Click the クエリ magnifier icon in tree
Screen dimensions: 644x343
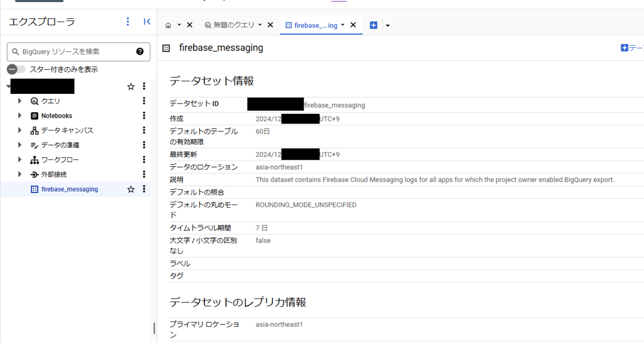click(x=34, y=101)
